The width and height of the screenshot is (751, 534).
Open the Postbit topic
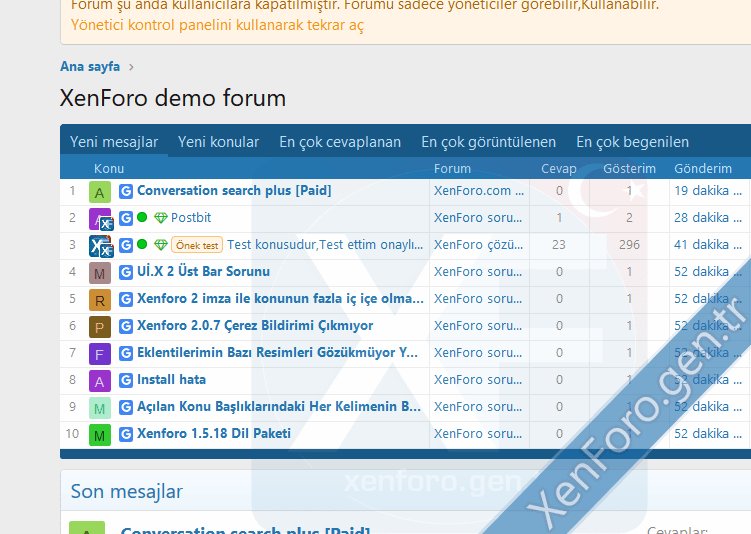[x=191, y=218]
